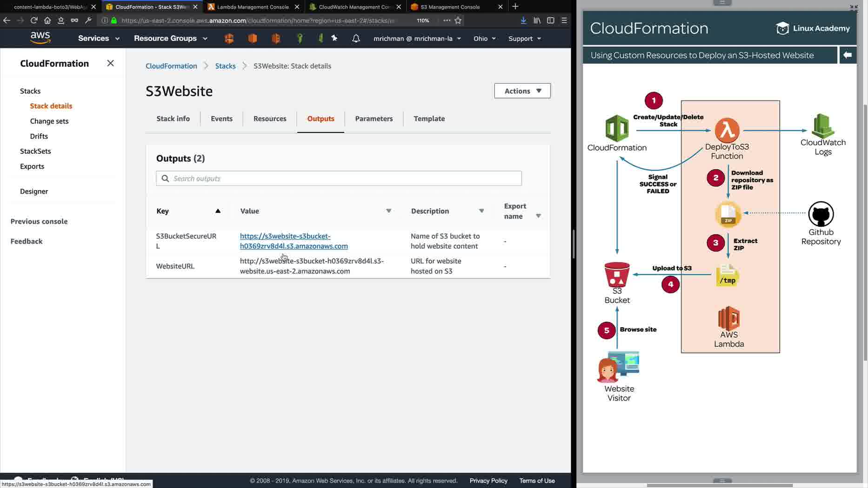The image size is (868, 488).
Task: Open the browser home page
Action: point(47,20)
